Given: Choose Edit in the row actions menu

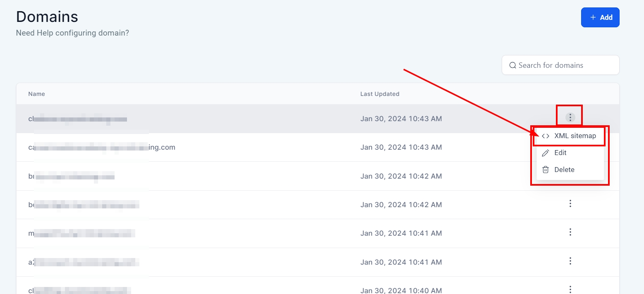Looking at the screenshot, I should (x=560, y=153).
